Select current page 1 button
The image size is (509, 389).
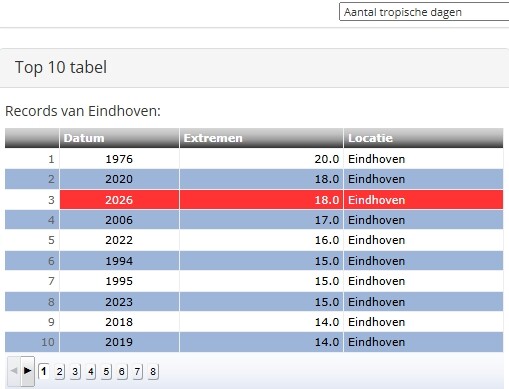[44, 371]
